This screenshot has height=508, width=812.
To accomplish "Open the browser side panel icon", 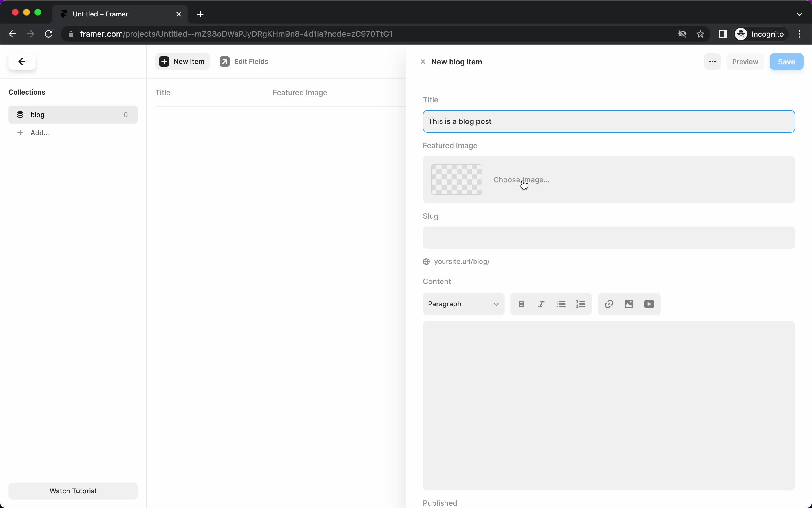I will 722,34.
